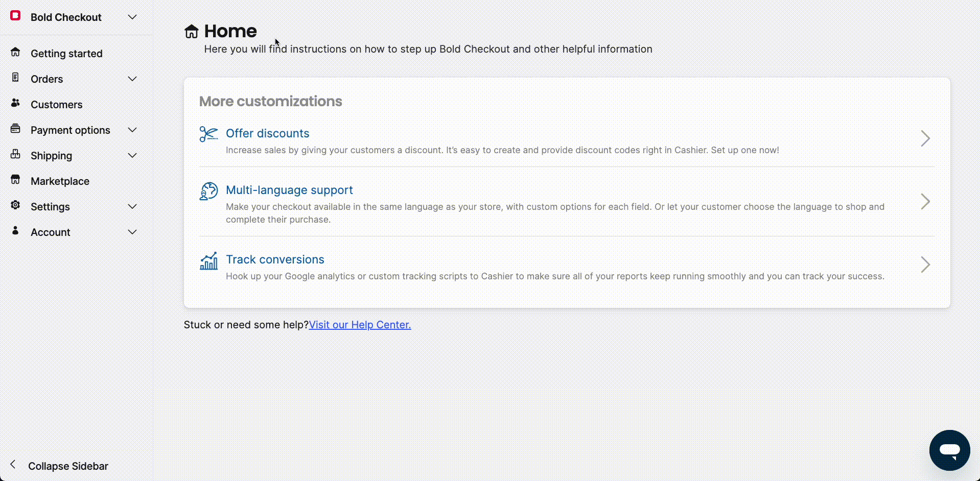Expand the Account section chevron
Image resolution: width=980 pixels, height=481 pixels.
pos(132,232)
